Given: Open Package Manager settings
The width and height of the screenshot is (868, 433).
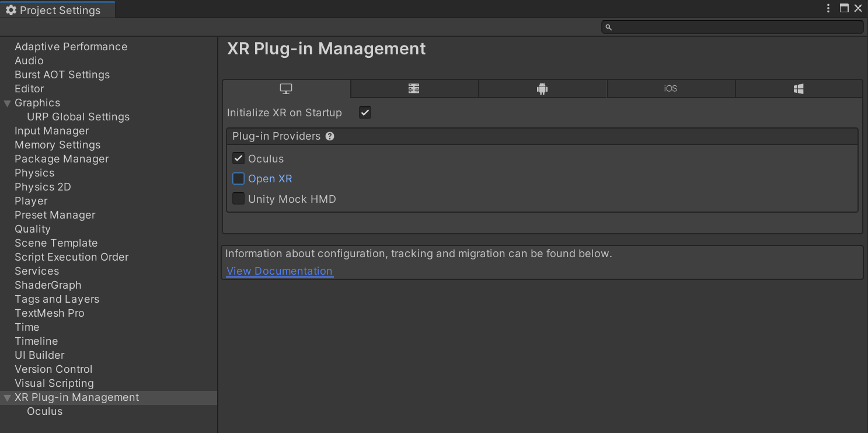Looking at the screenshot, I should point(62,159).
